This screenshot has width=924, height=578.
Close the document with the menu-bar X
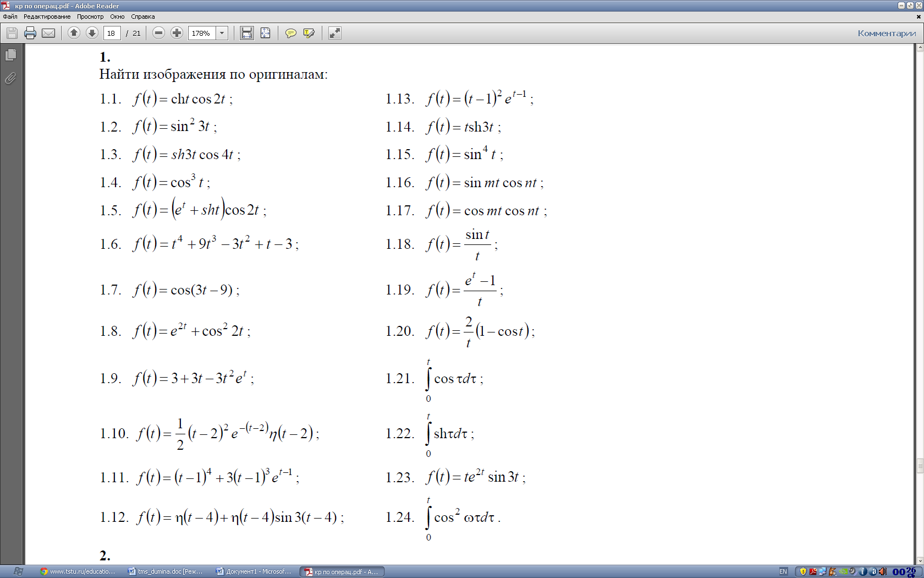coord(919,17)
